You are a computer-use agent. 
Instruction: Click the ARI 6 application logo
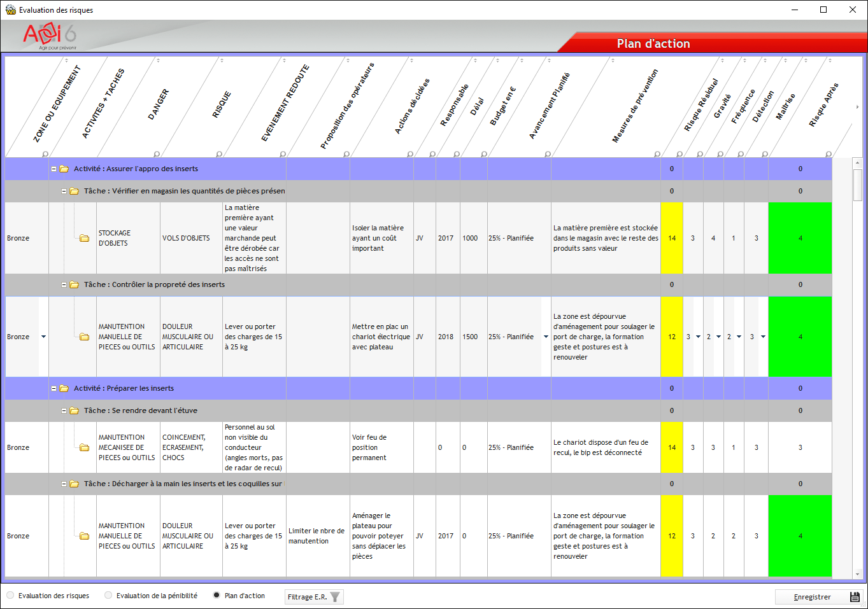50,36
